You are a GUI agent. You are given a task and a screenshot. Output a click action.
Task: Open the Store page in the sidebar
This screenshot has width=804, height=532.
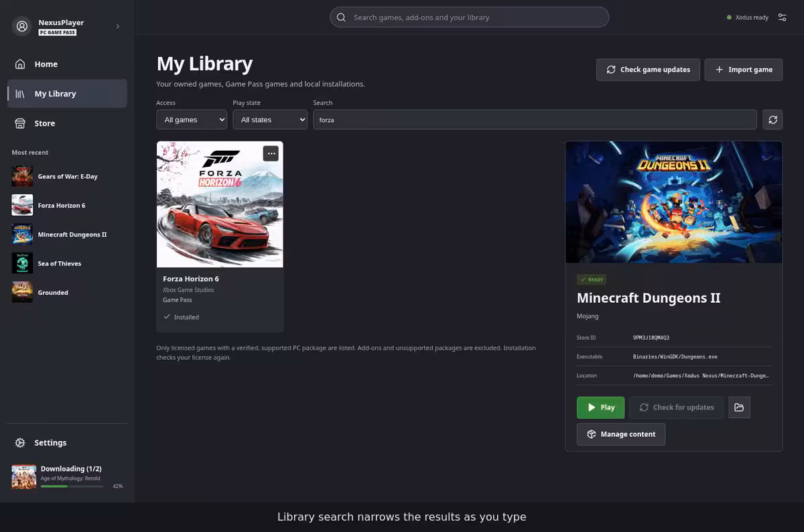pos(67,123)
